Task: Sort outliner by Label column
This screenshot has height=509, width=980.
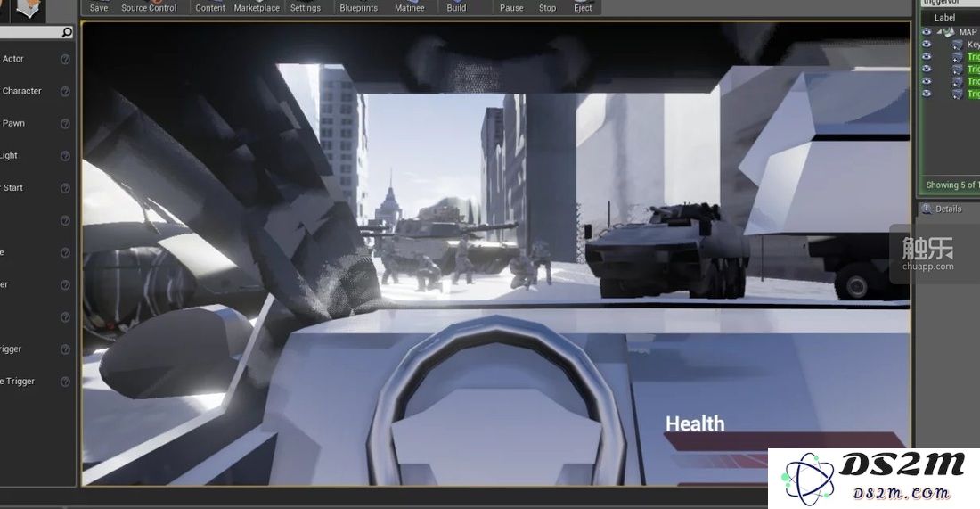Action: point(944,18)
